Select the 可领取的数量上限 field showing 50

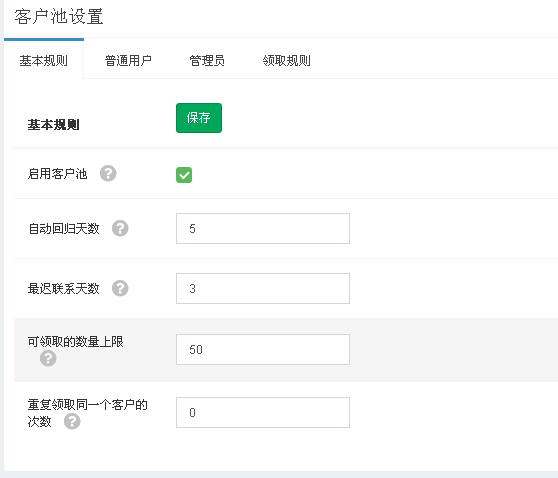coord(263,349)
